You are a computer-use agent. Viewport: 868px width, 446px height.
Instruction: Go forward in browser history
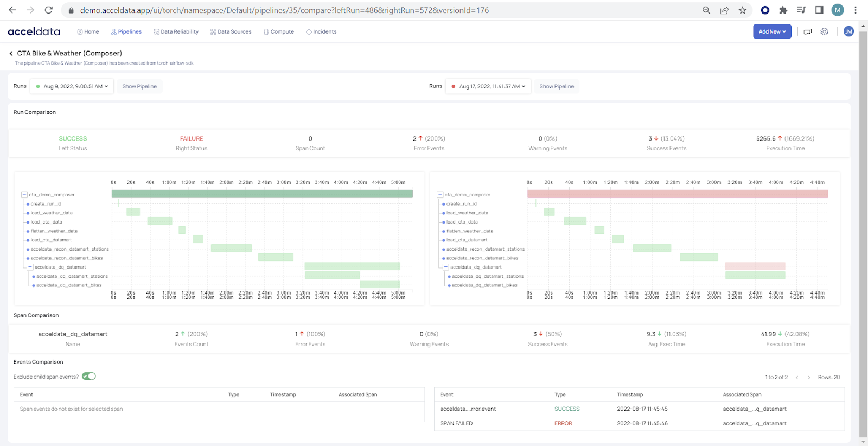click(30, 10)
